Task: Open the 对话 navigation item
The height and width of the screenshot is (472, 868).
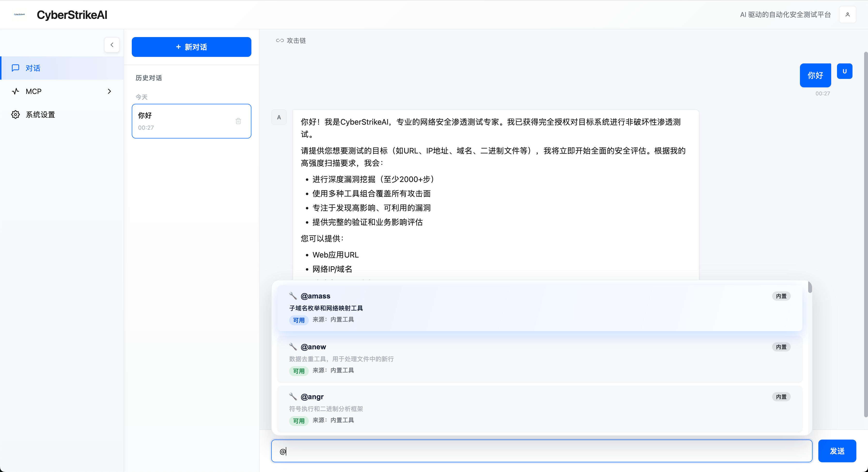Action: click(62, 68)
